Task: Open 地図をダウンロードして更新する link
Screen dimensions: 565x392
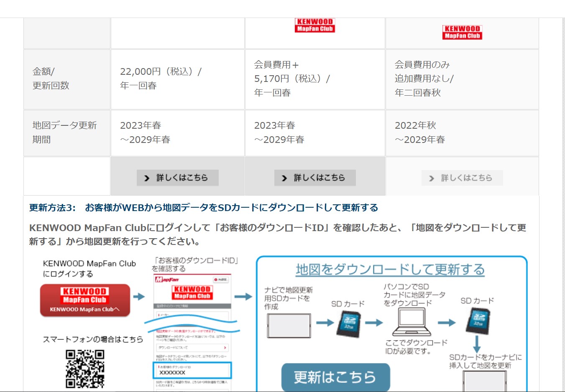Action: click(390, 270)
